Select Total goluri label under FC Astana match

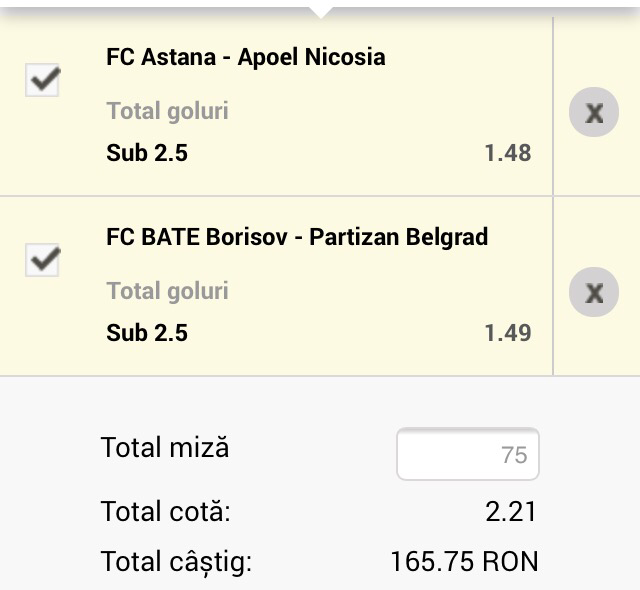167,111
